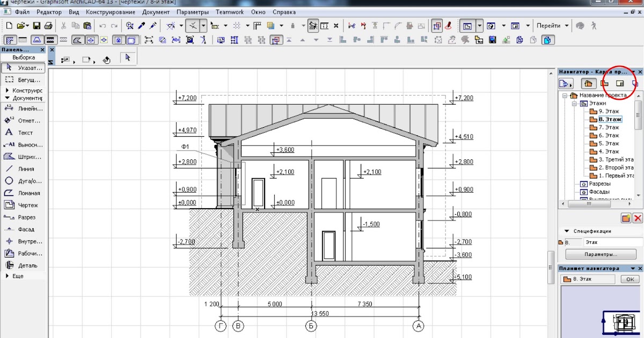The height and width of the screenshot is (338, 644).
Task: Collapse the Этажи tree node
Action: (x=573, y=103)
